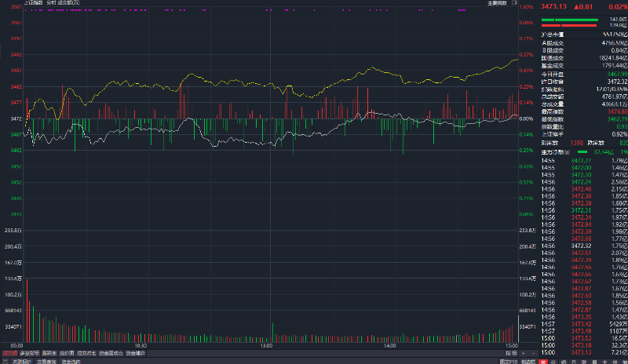The height and width of the screenshot is (364, 628).
Task: Toggle the 侧边栏 sidebar button
Action: 528,361
